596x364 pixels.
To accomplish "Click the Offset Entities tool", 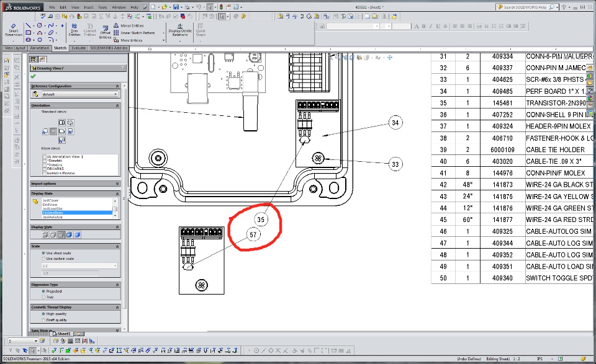I will 105,32.
